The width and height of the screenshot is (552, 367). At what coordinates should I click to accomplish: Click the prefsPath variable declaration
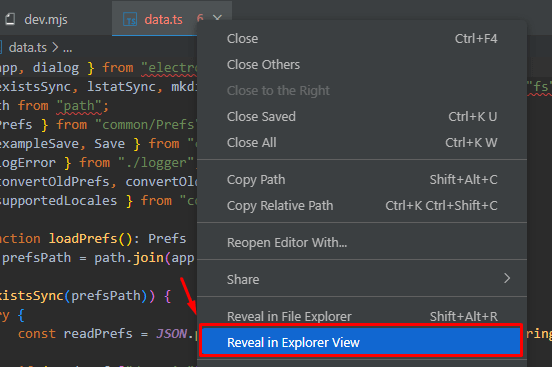[x=37, y=258]
